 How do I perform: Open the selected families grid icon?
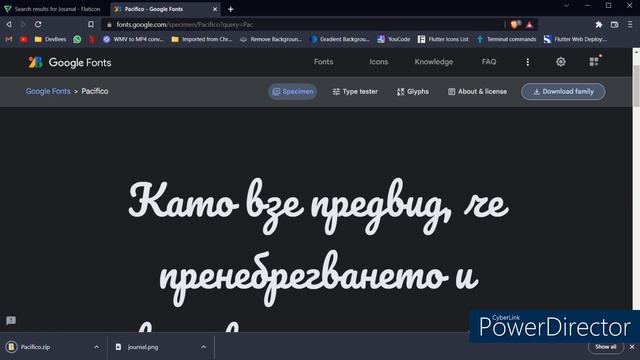coord(594,62)
